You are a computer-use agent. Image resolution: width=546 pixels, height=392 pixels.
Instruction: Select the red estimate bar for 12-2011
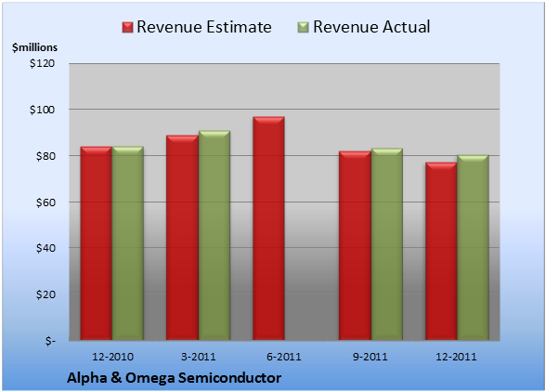441,251
